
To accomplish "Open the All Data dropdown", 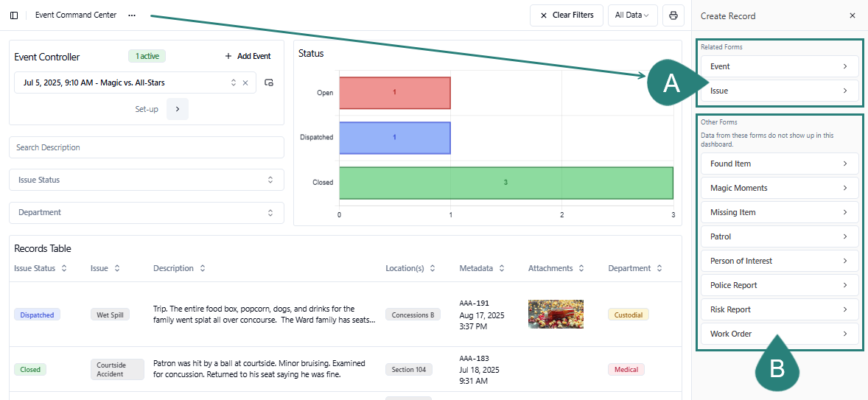I will pos(632,15).
